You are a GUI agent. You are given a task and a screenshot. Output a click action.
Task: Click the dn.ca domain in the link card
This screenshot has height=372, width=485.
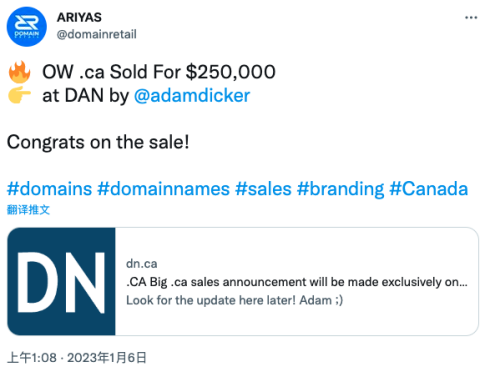tap(142, 264)
